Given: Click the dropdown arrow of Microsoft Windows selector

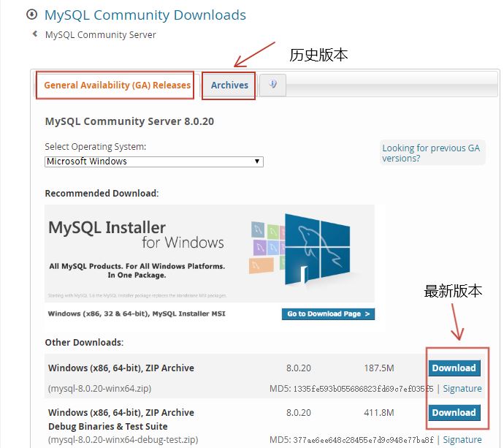Looking at the screenshot, I should click(257, 162).
